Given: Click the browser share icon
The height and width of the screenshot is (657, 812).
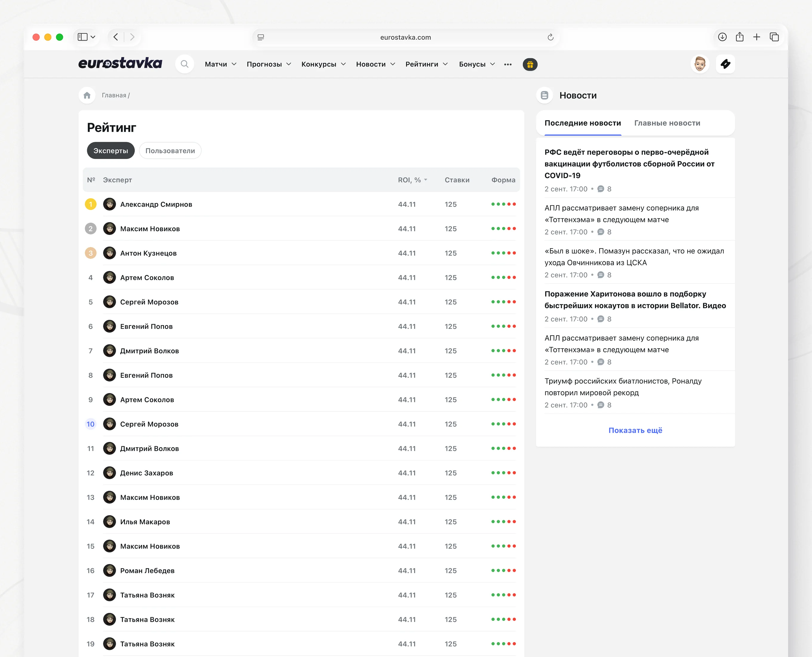Looking at the screenshot, I should pos(739,37).
